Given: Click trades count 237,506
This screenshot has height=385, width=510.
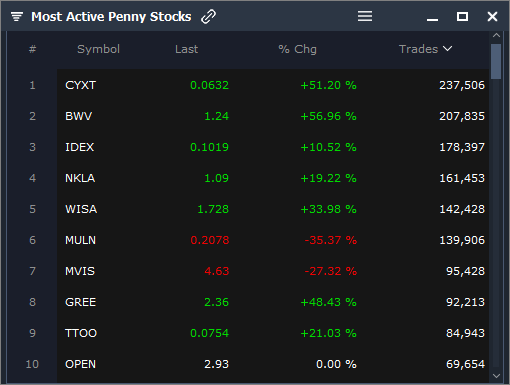Looking at the screenshot, I should coord(462,85).
